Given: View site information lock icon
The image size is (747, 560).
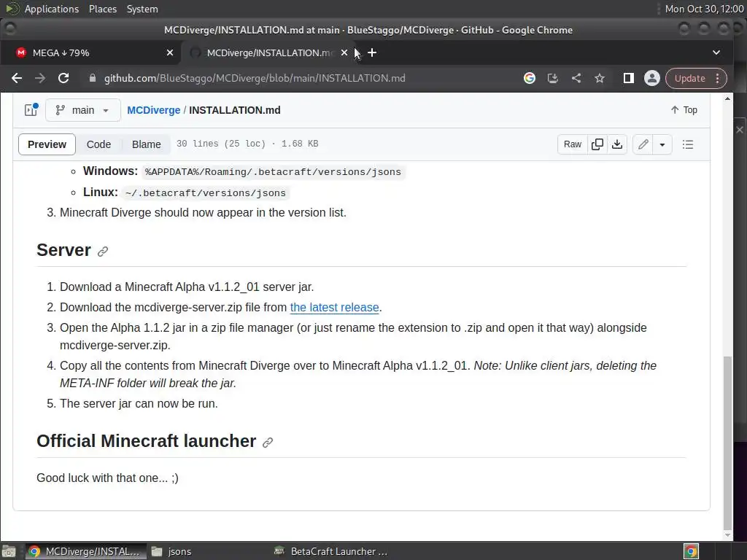Looking at the screenshot, I should pyautogui.click(x=93, y=78).
